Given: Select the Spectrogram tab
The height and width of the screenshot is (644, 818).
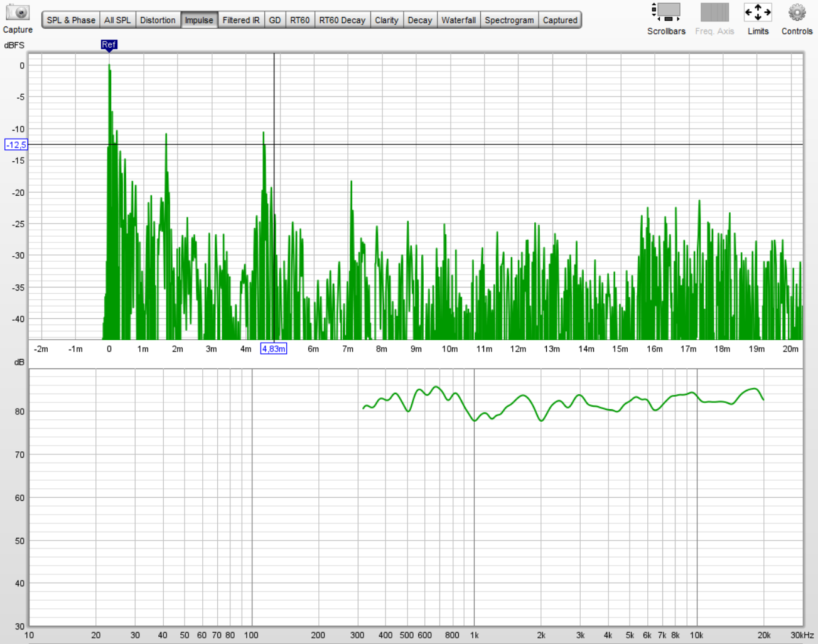Looking at the screenshot, I should coord(509,20).
